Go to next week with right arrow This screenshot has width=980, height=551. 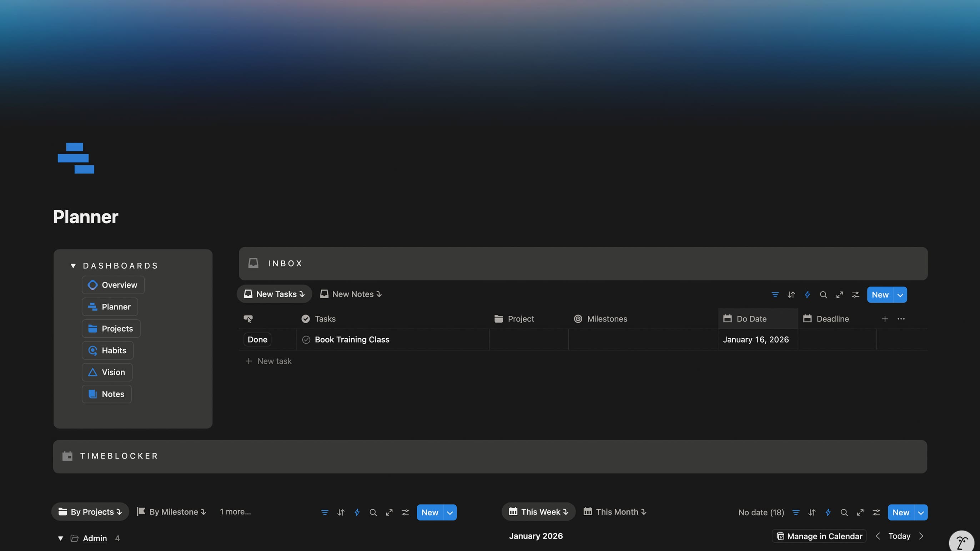click(921, 536)
